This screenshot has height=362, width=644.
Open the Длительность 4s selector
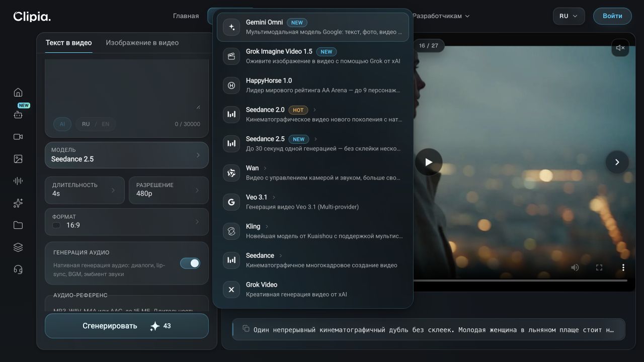(85, 190)
